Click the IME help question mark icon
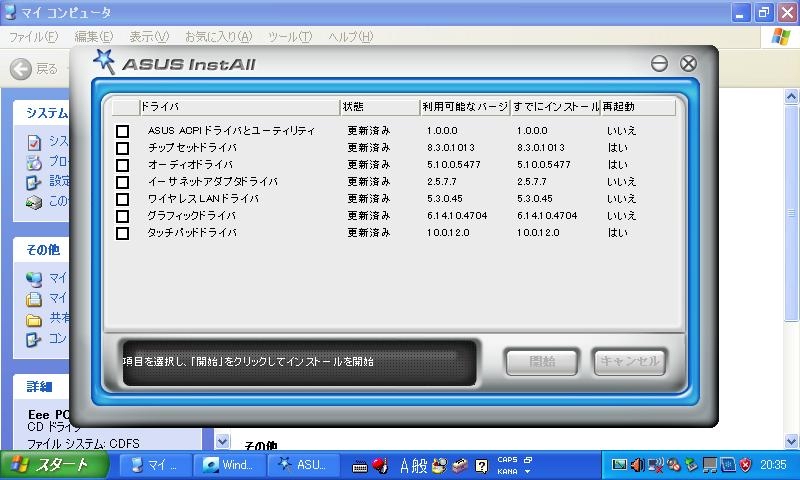 pyautogui.click(x=481, y=466)
